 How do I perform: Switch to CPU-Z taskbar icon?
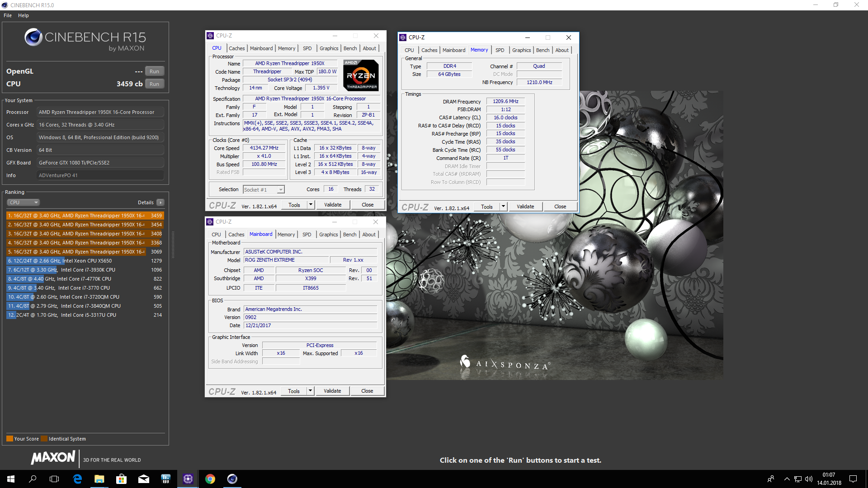coord(188,479)
